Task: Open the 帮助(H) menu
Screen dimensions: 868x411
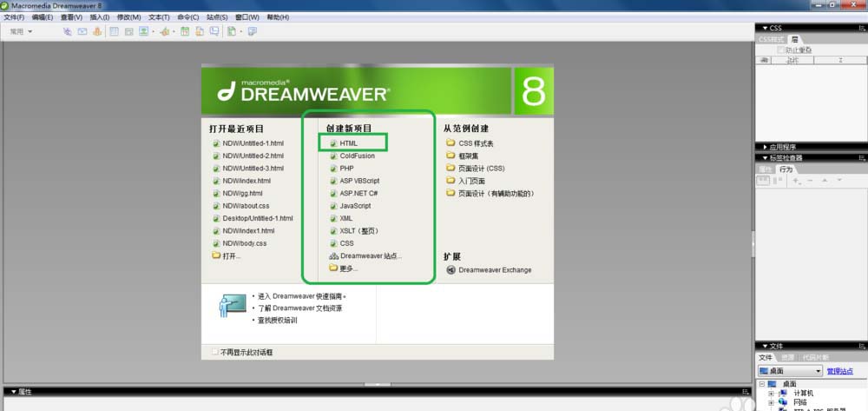Action: [278, 17]
